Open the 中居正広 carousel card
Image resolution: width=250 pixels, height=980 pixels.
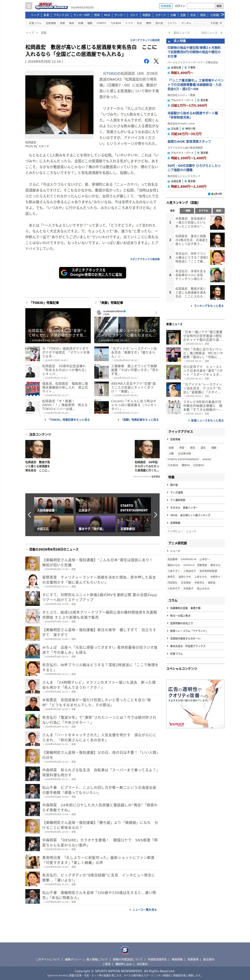tap(54, 524)
